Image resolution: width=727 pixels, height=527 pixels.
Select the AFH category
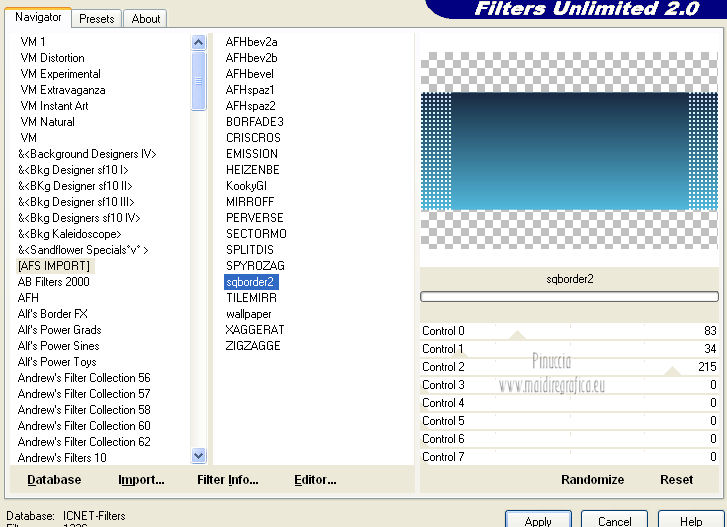[x=28, y=298]
